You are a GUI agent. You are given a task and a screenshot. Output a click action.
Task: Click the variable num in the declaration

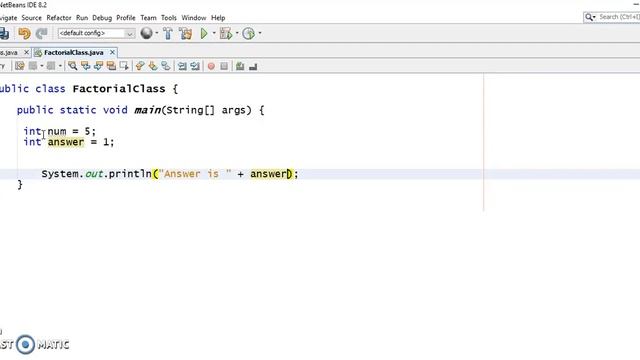[x=57, y=131]
